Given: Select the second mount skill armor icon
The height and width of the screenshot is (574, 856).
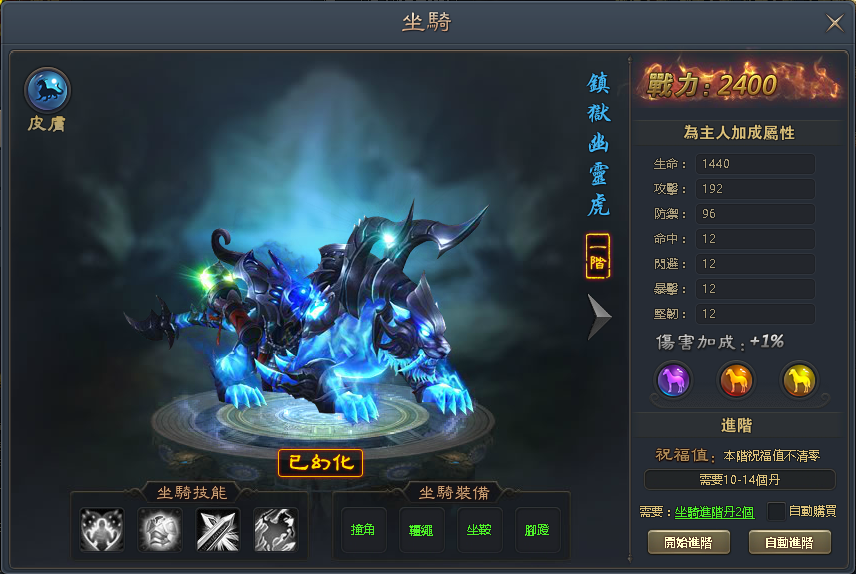Looking at the screenshot, I should pos(160,529).
